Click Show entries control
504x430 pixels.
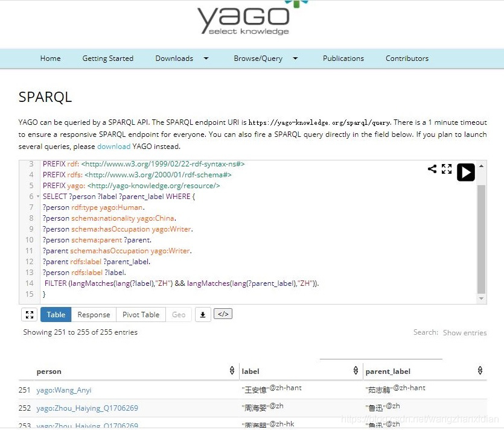(x=464, y=333)
